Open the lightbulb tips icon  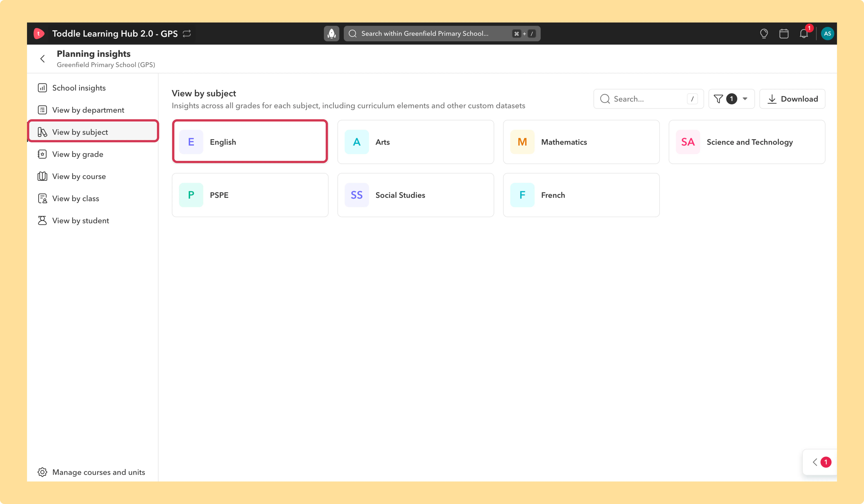pos(764,34)
